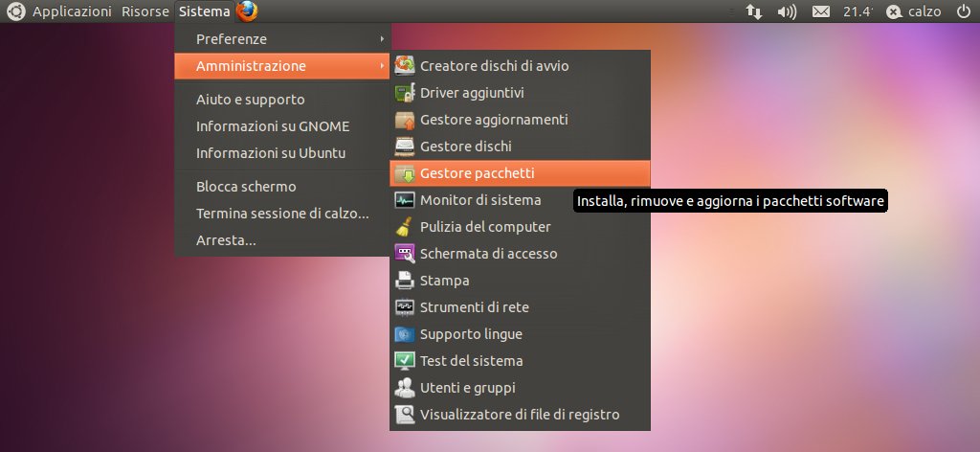Click the Pulizia del computer broom icon
Image resolution: width=980 pixels, height=452 pixels.
click(405, 227)
